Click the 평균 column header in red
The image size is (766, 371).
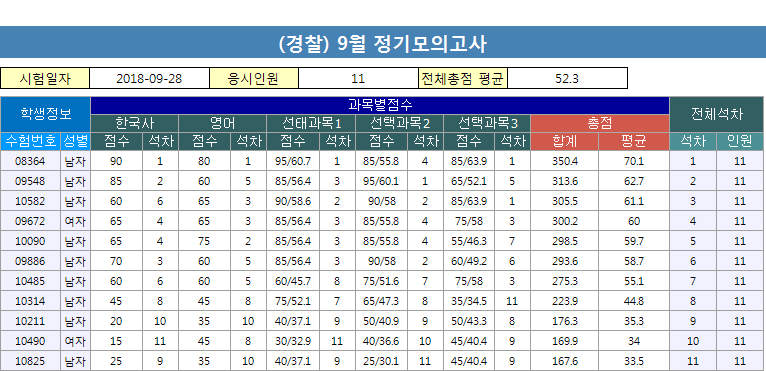click(x=634, y=142)
